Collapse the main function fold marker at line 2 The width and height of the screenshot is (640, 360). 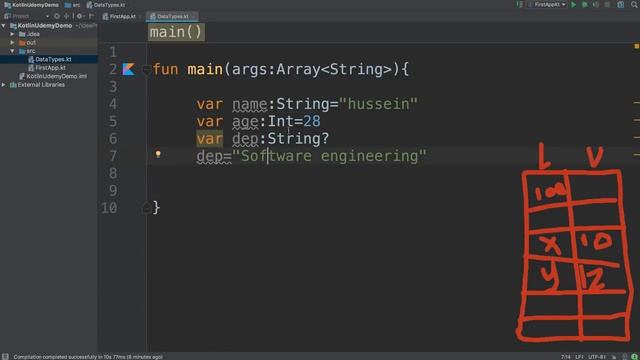click(146, 70)
